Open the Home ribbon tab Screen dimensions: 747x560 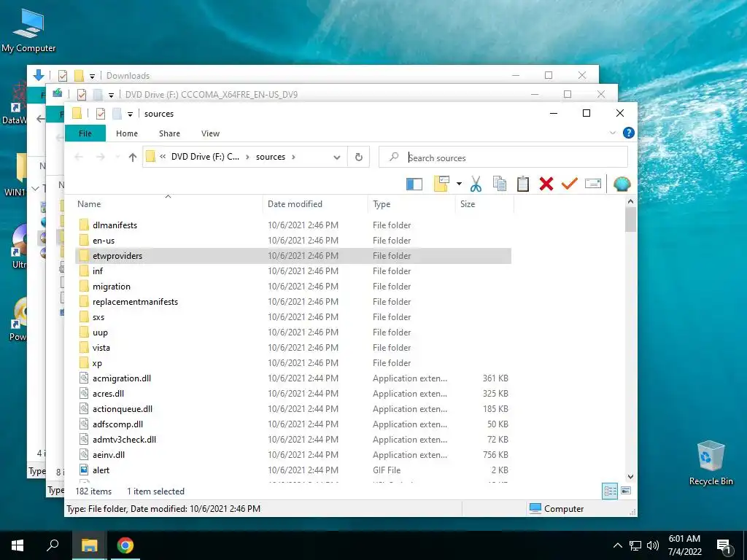coord(127,133)
